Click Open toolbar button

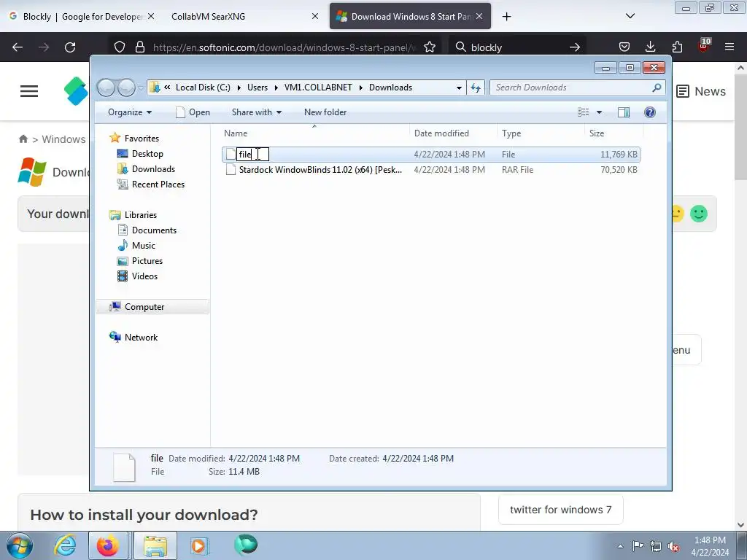tap(193, 112)
